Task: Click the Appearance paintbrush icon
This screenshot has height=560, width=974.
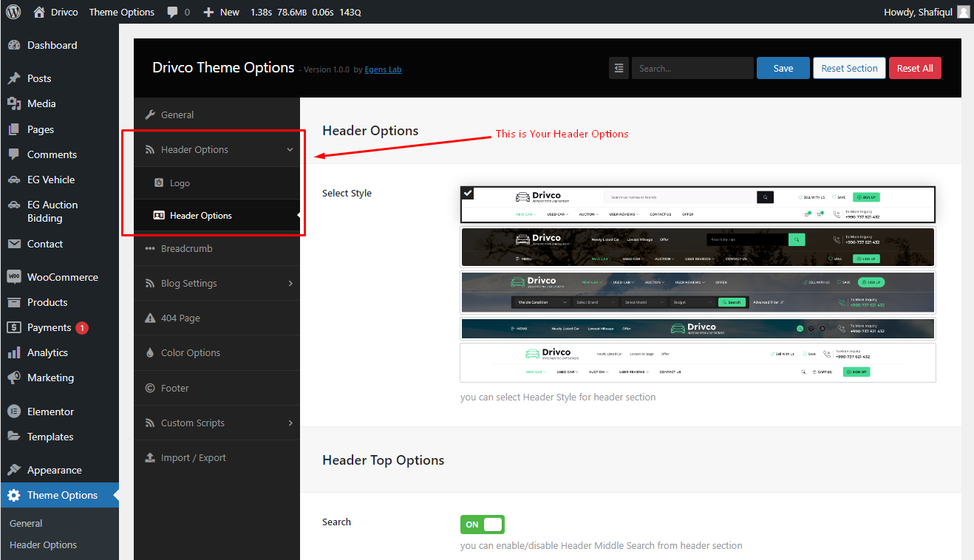Action: click(x=14, y=470)
